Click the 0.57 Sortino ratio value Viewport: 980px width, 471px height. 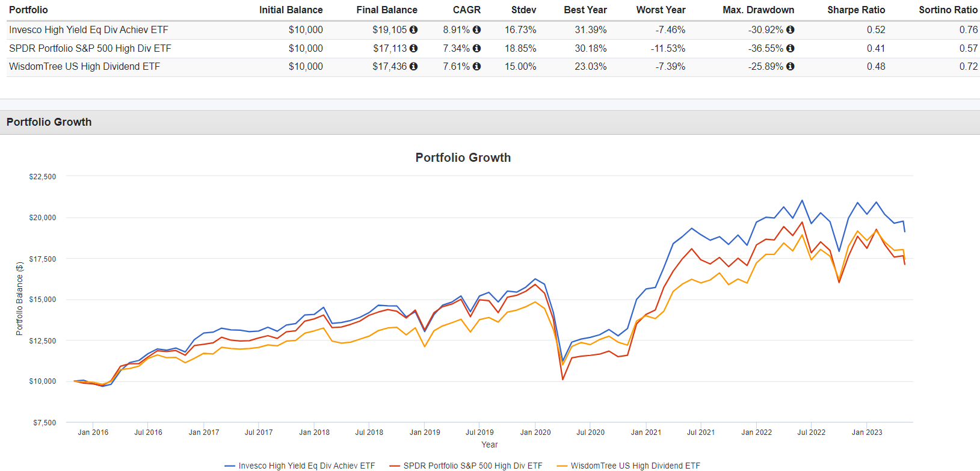coord(969,48)
